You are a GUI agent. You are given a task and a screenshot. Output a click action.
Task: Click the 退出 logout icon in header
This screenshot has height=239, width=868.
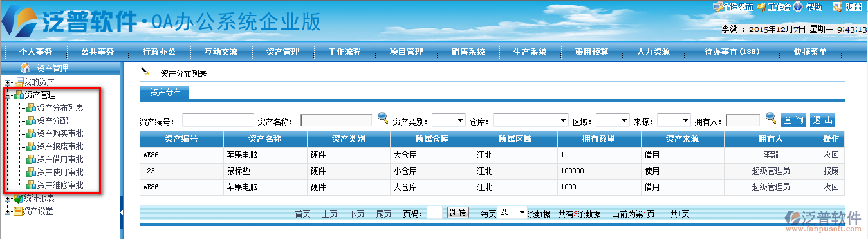(837, 6)
